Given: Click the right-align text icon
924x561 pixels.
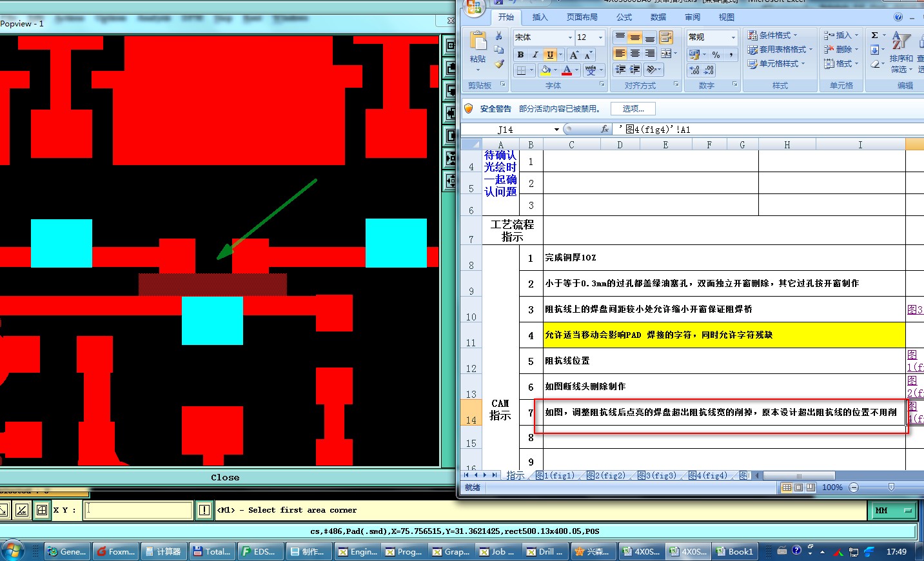Looking at the screenshot, I should pyautogui.click(x=650, y=54).
